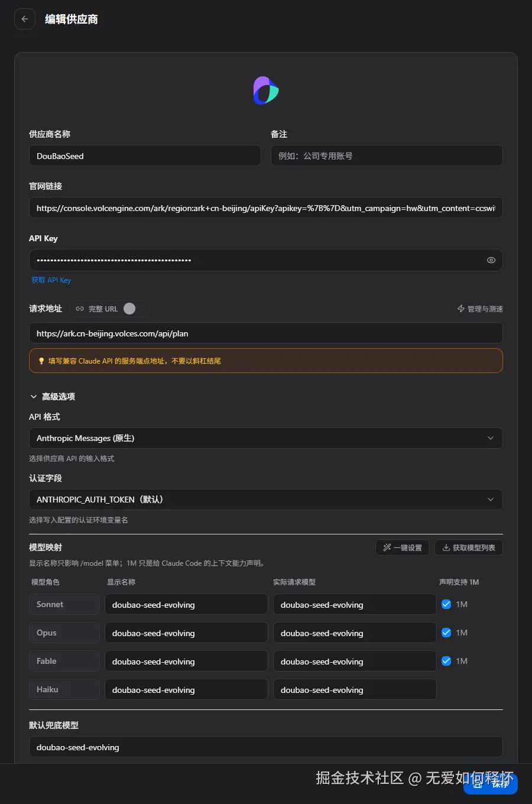Click the Opus role label
Screen dimensions: 532x804
tap(64, 633)
